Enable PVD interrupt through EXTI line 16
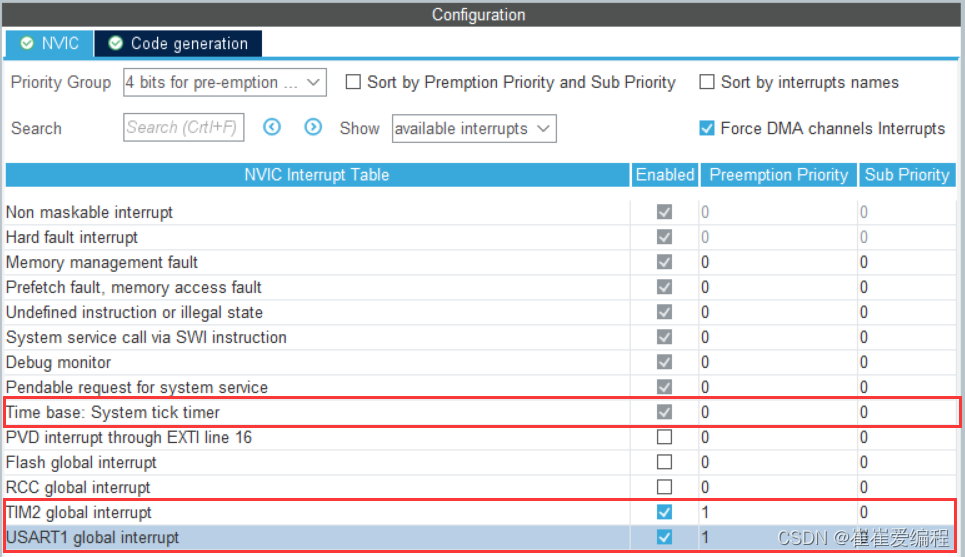Viewport: 965px width, 557px height. coord(664,437)
